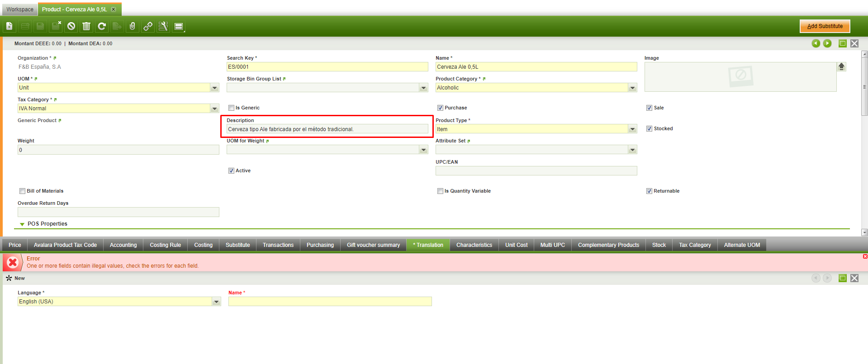Viewport: 868px width, 364px height.
Task: Open form personalization wrench icon
Action: pos(163,26)
